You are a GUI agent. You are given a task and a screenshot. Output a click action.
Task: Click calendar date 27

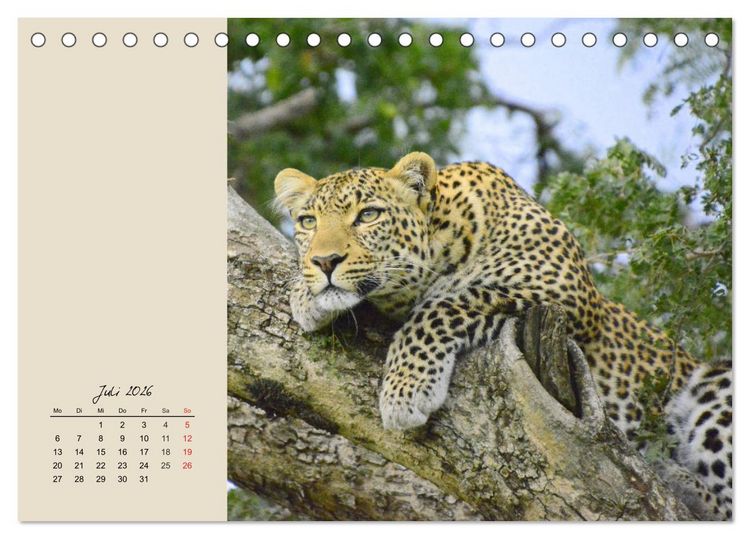(57, 479)
